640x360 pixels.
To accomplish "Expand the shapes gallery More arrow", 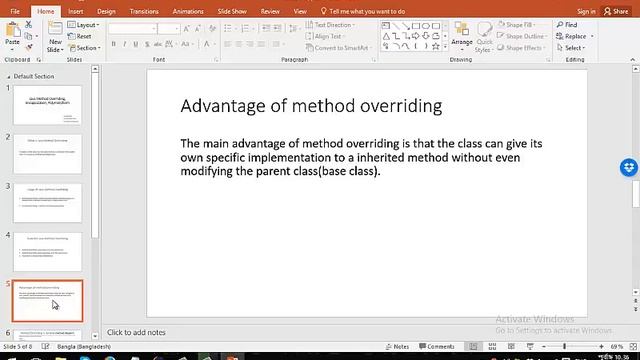I will tap(445, 47).
